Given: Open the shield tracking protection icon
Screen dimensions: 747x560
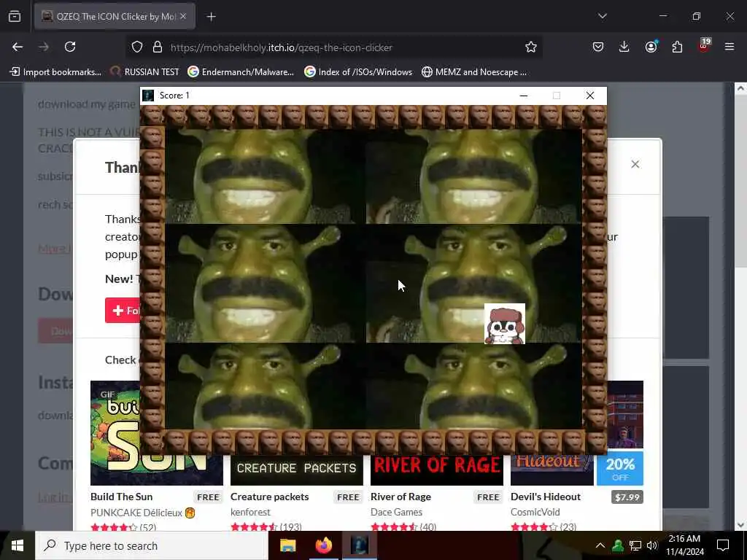Looking at the screenshot, I should (x=137, y=47).
